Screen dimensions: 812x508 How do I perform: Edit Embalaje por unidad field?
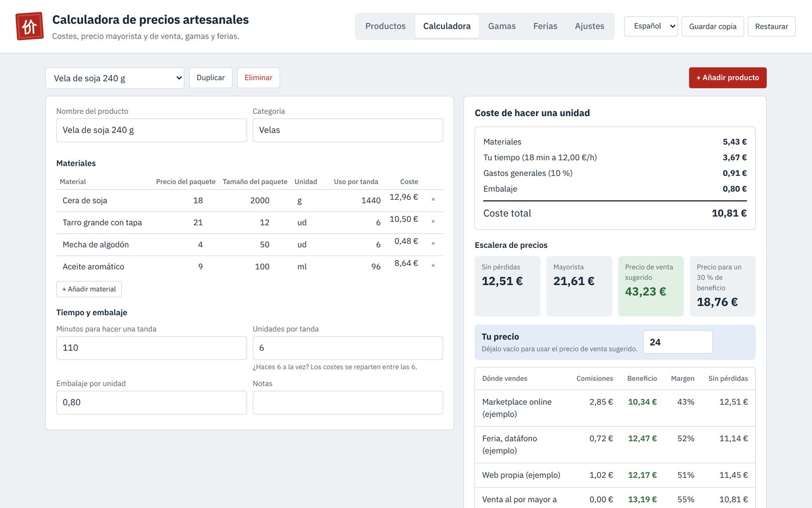point(151,402)
